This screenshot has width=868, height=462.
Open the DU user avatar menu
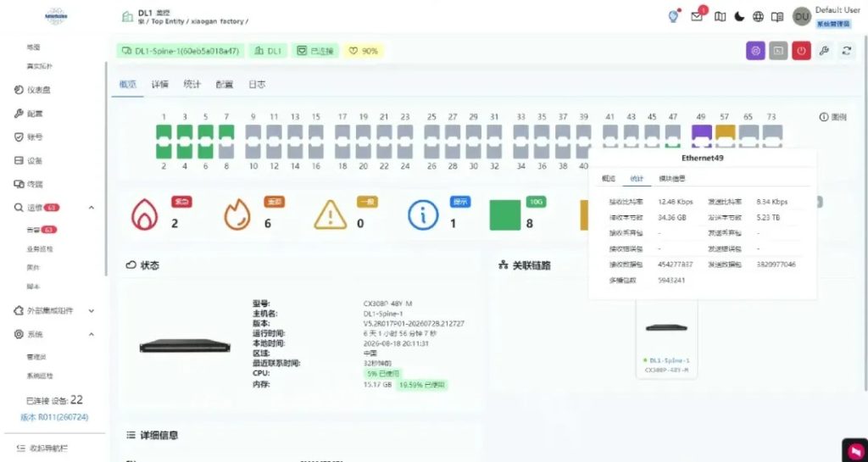[x=802, y=17]
